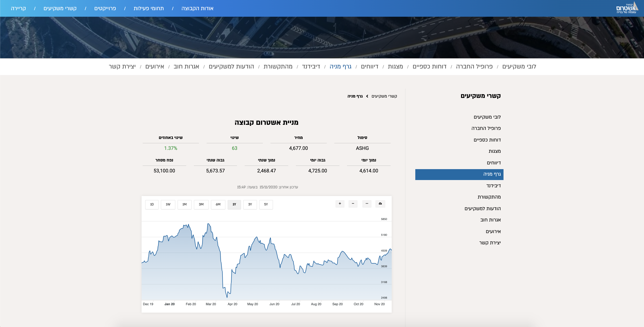Go to לובי משקיעים sub-navigation tab
Viewport: 644px width, 327px height.
click(x=519, y=66)
